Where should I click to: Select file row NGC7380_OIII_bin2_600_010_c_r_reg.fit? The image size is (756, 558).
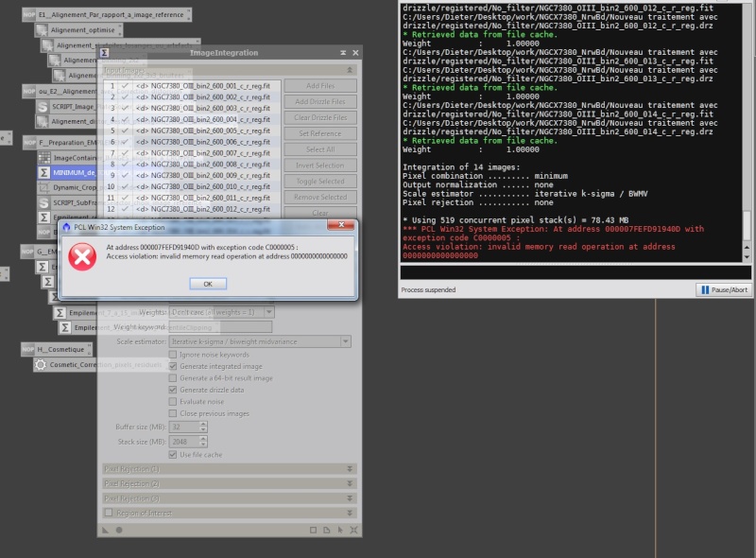point(193,187)
